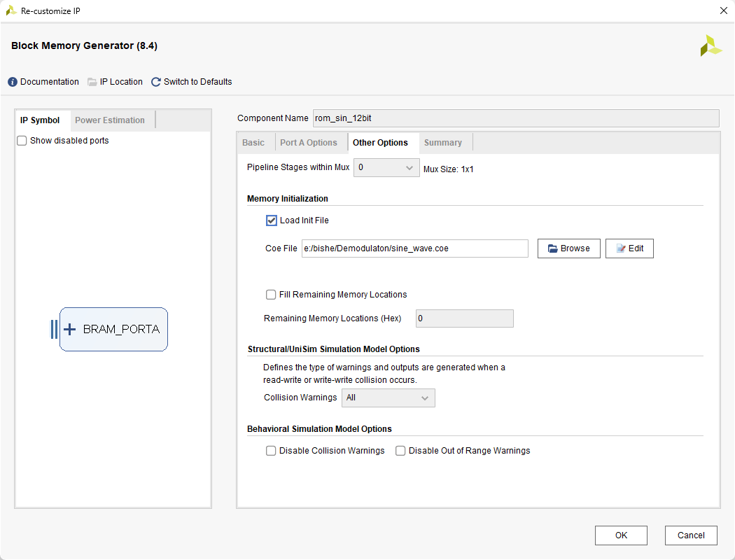This screenshot has width=735, height=560.
Task: Click the Edit button for Coe File
Action: point(629,248)
